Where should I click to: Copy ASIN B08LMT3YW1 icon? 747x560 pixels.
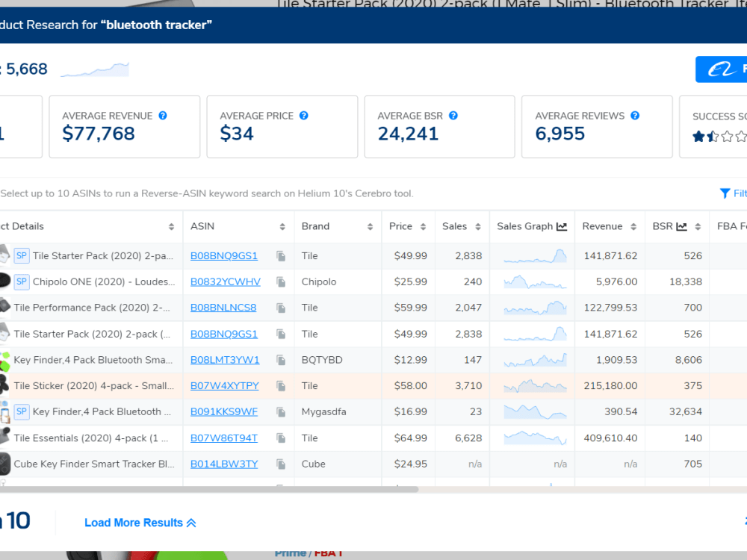[x=281, y=361]
